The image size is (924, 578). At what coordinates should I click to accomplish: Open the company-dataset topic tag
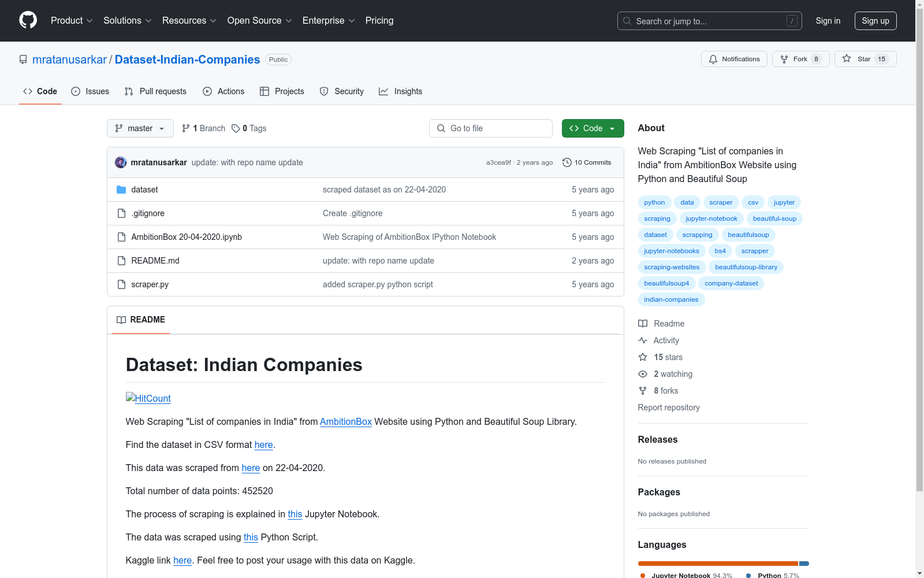point(731,283)
